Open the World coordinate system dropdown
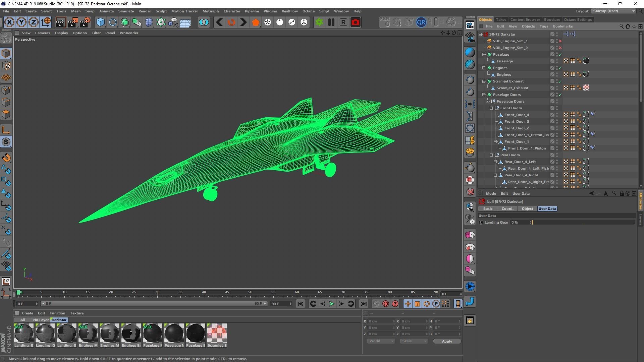This screenshot has height=362, width=644. coord(381,341)
